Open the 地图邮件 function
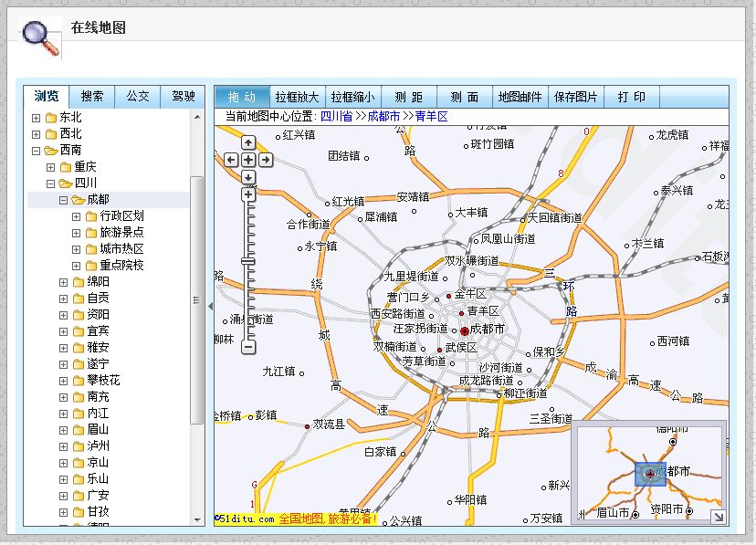Image resolution: width=756 pixels, height=545 pixels. [520, 97]
